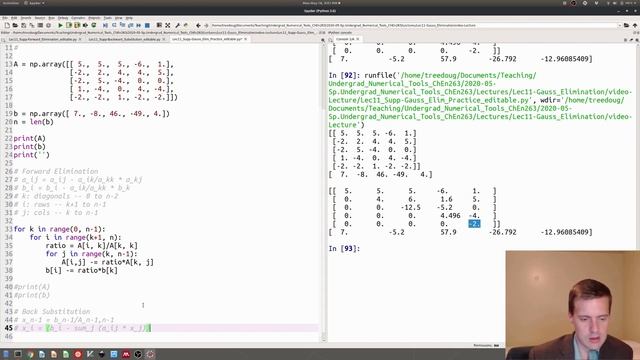Open the Search menu
Viewport: 640px width, 360px height.
(26, 18)
